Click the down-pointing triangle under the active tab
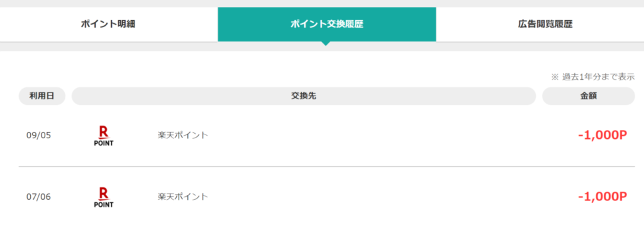 point(326,43)
